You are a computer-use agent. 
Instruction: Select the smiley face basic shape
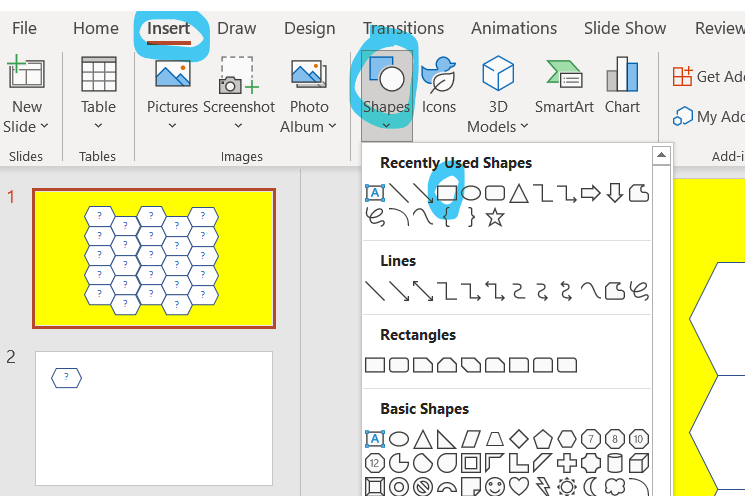pyautogui.click(x=495, y=487)
